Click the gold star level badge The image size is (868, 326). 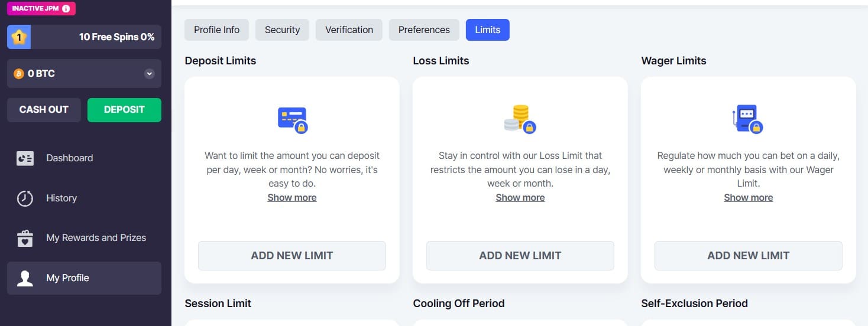pyautogui.click(x=19, y=37)
